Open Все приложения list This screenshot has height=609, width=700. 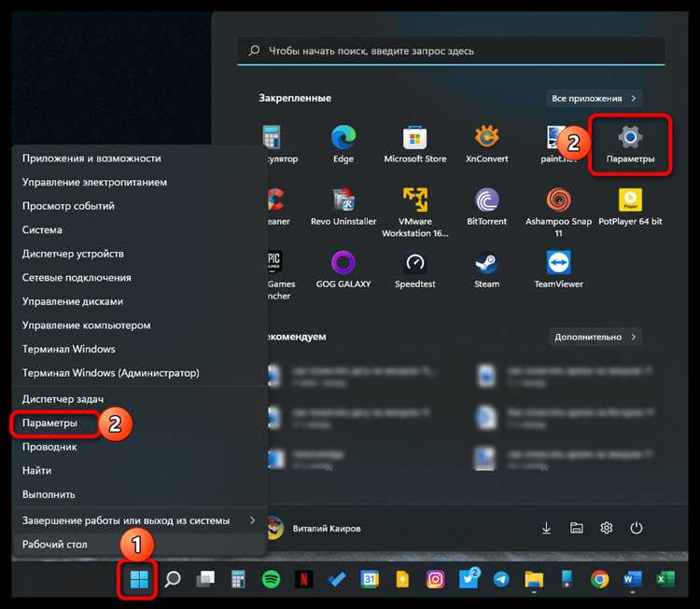tap(594, 98)
